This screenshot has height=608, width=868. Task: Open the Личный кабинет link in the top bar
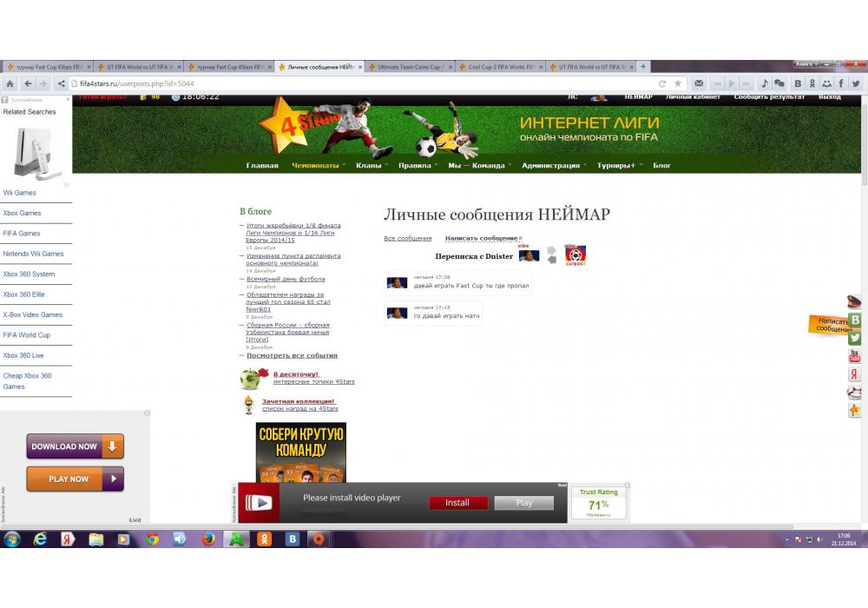[x=693, y=97]
